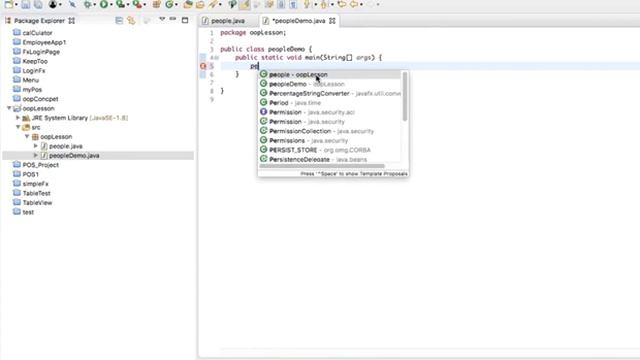Select the myPos project

27,89
